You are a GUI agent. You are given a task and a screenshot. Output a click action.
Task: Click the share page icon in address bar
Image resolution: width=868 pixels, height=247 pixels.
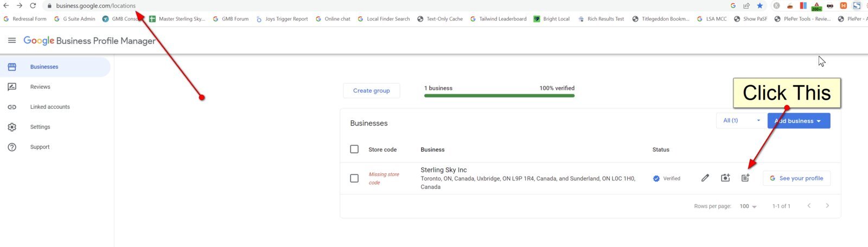(x=746, y=5)
